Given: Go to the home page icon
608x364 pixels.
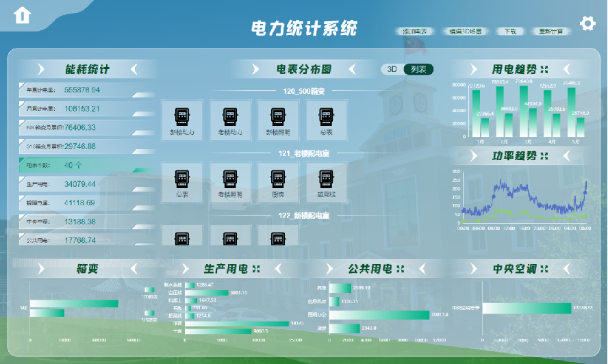Looking at the screenshot, I should [22, 16].
